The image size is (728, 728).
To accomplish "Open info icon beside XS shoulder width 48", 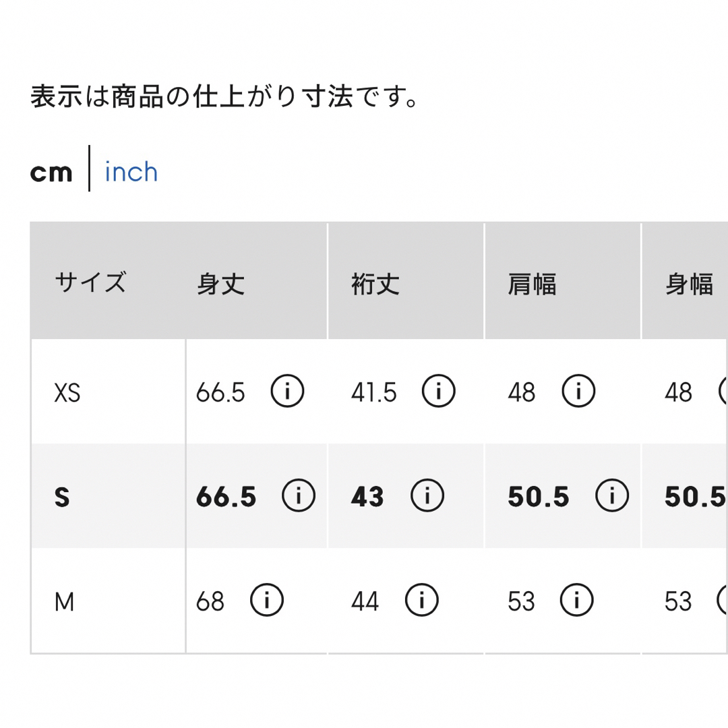I will click(x=578, y=391).
